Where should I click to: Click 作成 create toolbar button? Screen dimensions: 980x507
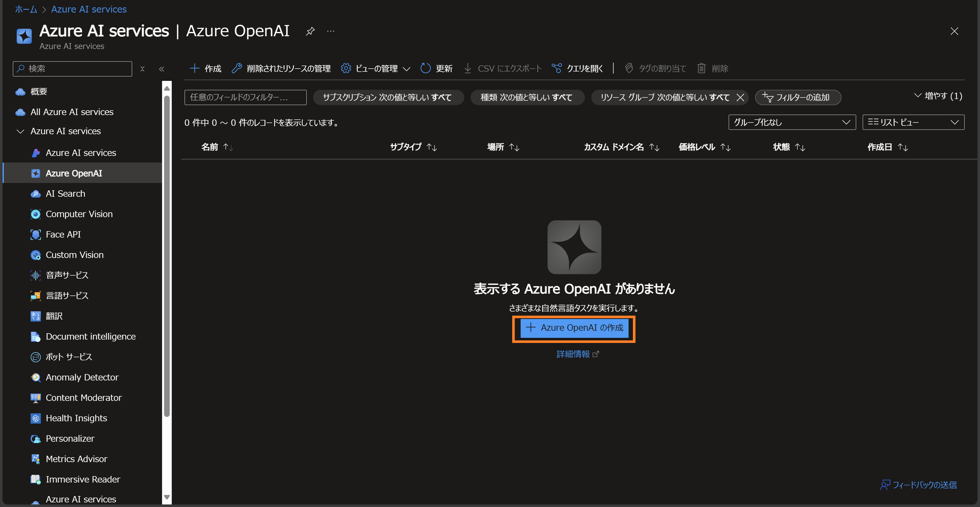205,68
